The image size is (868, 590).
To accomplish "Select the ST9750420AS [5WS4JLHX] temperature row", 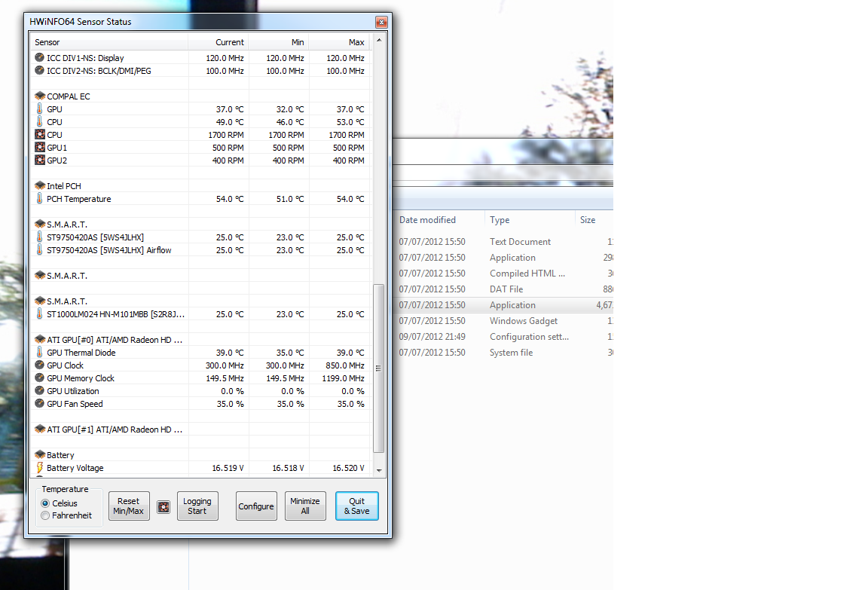I will (200, 237).
